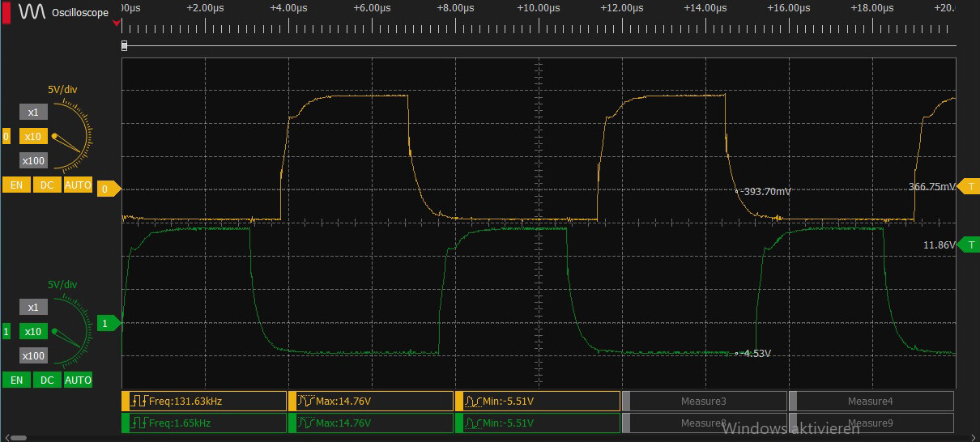Viewport: 980px width, 442px height.
Task: Click the Oscilloscope waveform icon
Action: (x=32, y=11)
